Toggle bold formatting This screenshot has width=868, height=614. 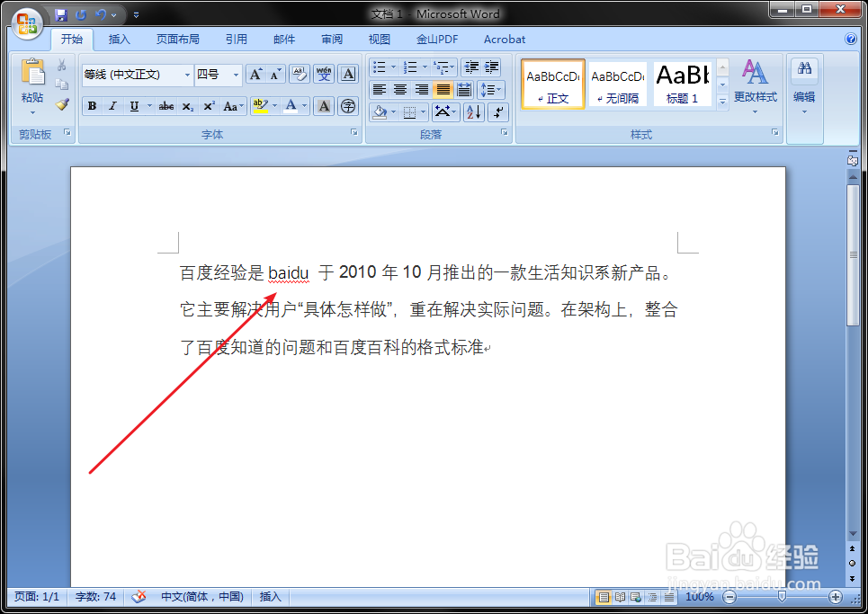93,106
